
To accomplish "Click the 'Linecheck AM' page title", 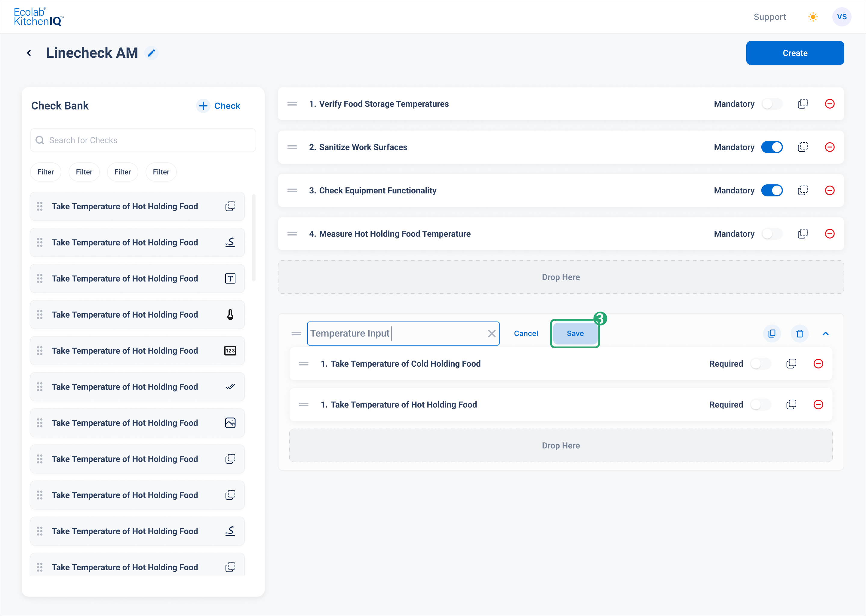I will (x=92, y=53).
